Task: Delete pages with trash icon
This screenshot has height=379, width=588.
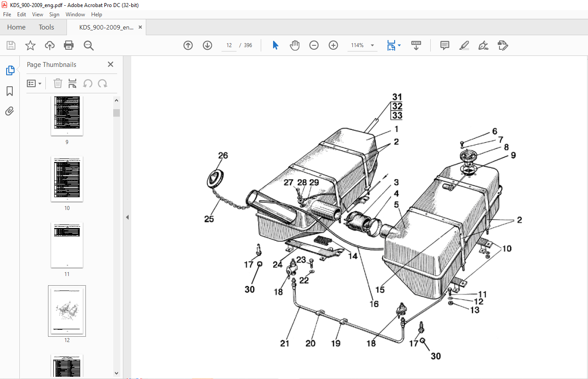Action: coord(58,83)
